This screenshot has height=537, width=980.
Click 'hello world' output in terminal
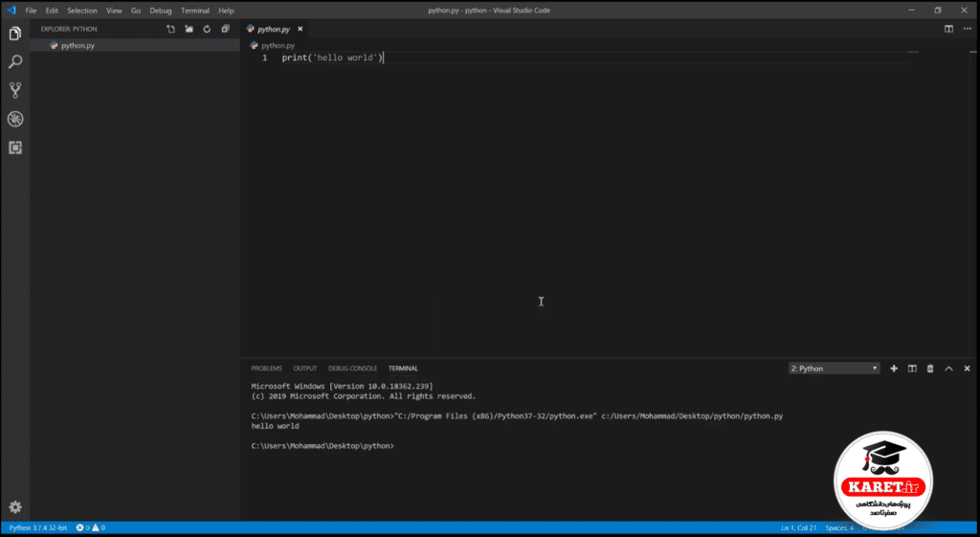click(275, 426)
